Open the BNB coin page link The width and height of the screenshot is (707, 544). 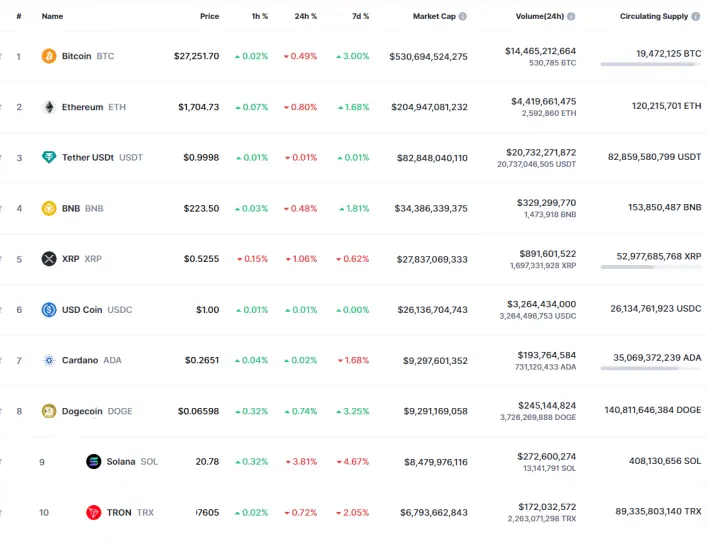tap(83, 208)
